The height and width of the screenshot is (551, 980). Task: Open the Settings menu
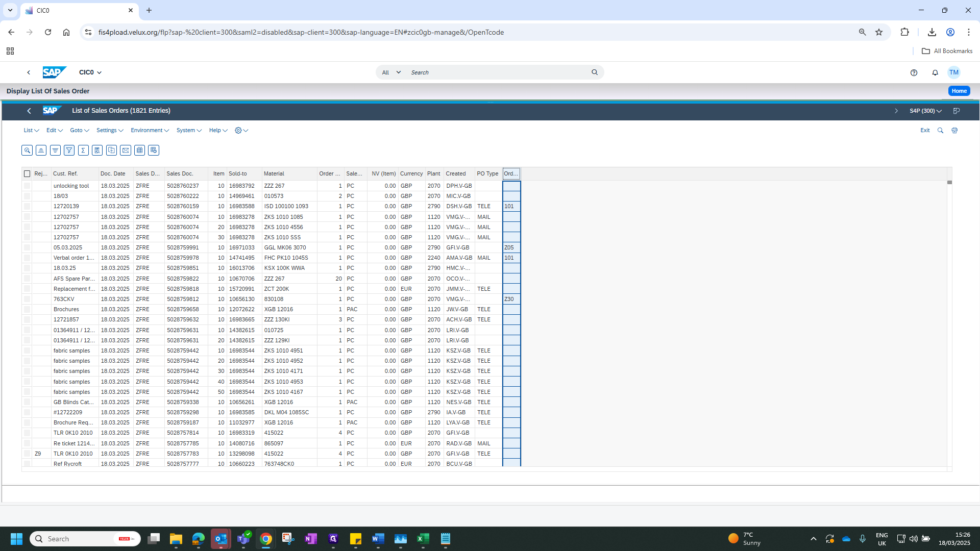tap(110, 131)
